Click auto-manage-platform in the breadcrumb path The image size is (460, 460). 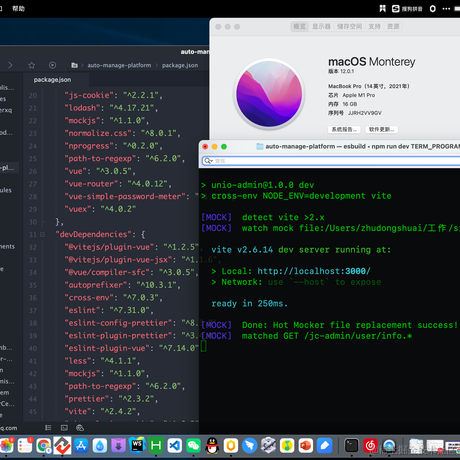(x=119, y=65)
